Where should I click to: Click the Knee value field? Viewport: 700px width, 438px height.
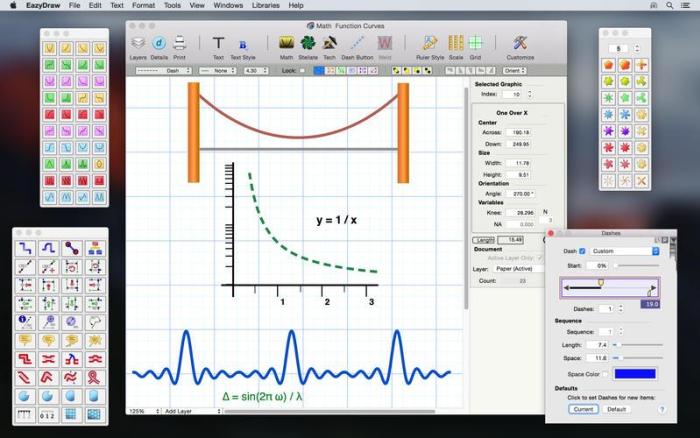pos(520,213)
